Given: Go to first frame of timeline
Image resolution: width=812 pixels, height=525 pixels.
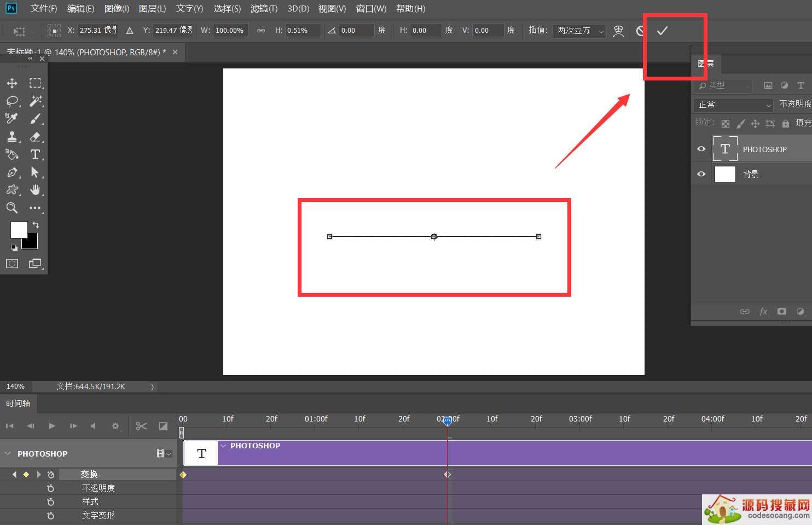Looking at the screenshot, I should (9, 426).
